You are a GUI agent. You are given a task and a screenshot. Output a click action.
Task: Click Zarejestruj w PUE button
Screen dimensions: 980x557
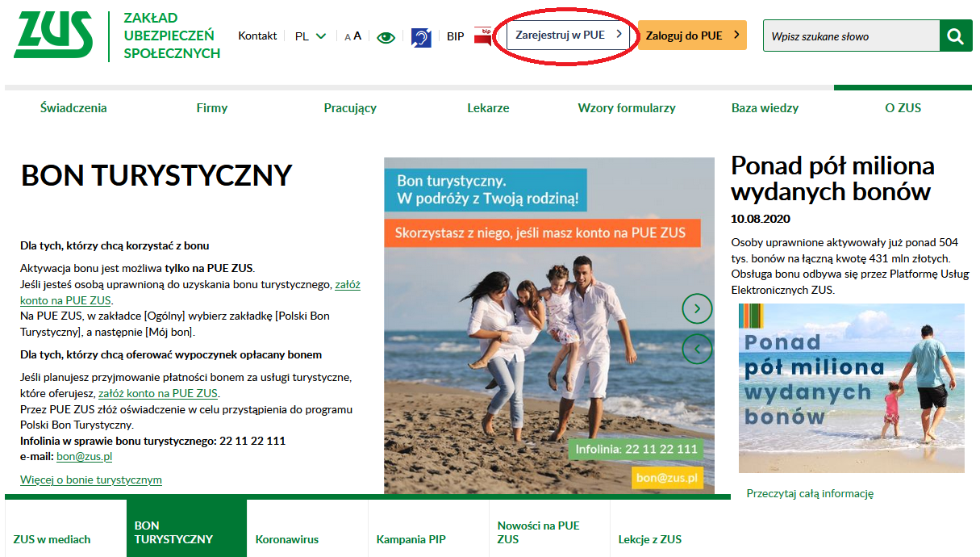click(x=569, y=35)
